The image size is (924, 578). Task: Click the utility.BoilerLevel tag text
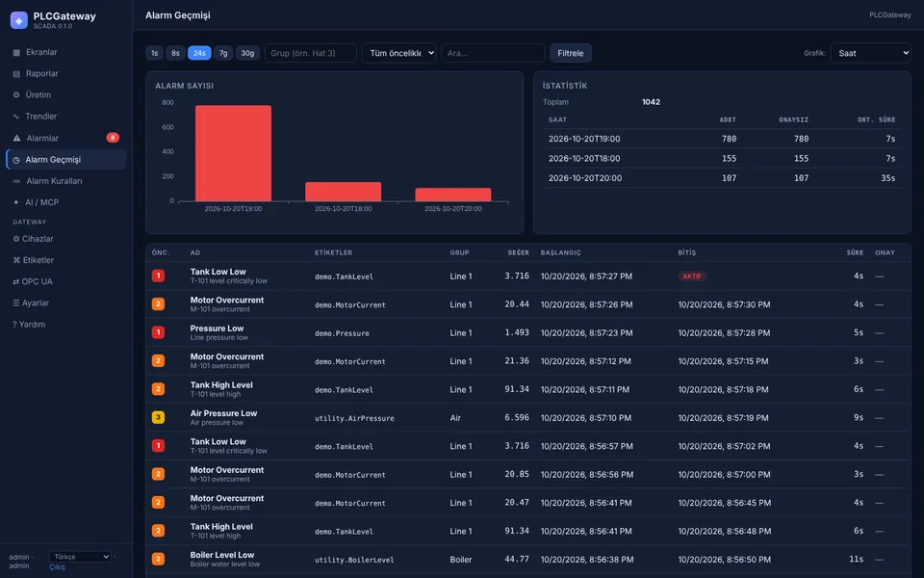(354, 560)
